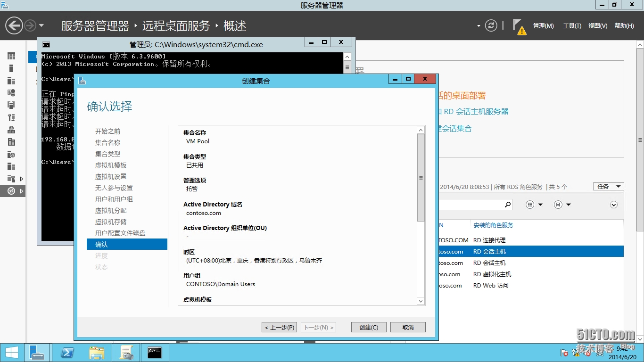Select the RD Web 访问 server row
Image resolution: width=644 pixels, height=362 pixels.
531,286
